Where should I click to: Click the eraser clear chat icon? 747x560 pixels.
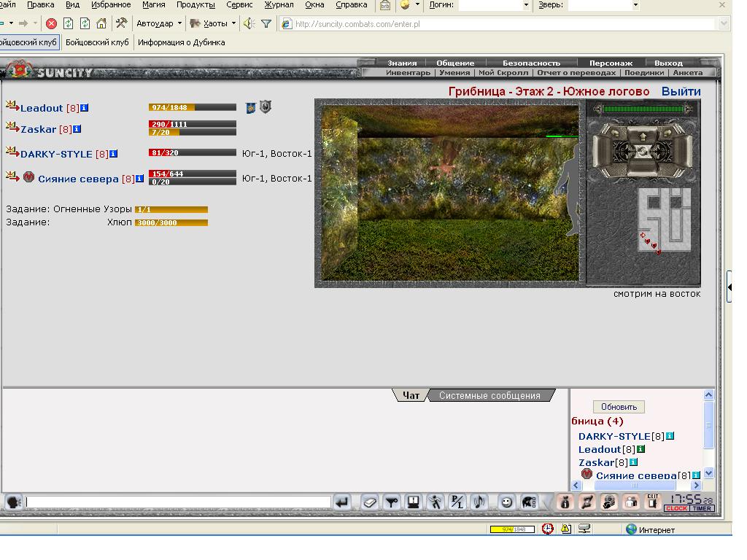[370, 502]
